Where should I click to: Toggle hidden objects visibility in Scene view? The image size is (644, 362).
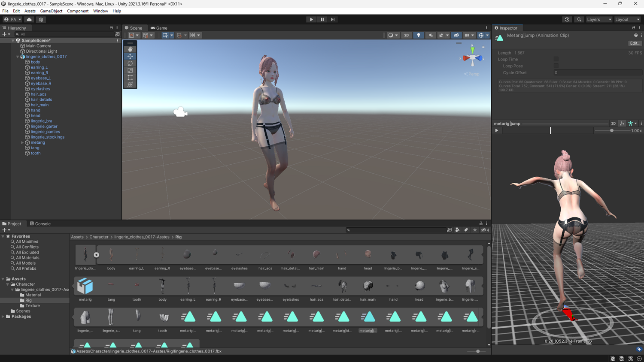click(x=456, y=35)
